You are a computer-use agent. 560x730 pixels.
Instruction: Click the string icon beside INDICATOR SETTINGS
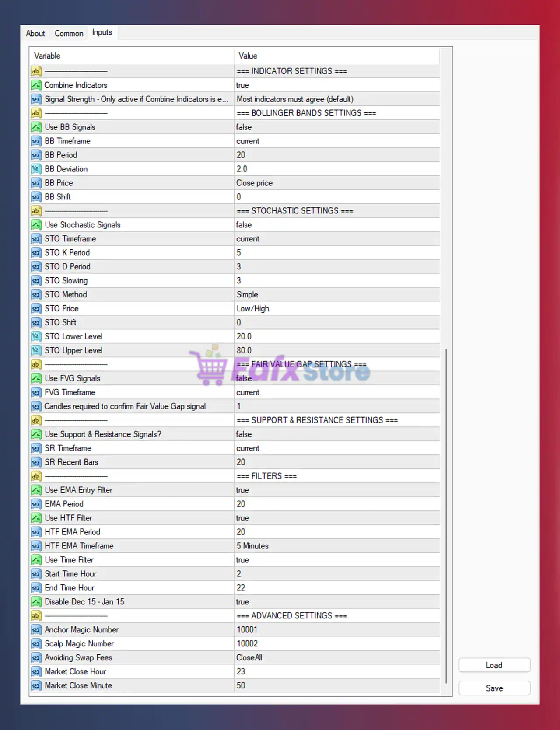[x=36, y=71]
